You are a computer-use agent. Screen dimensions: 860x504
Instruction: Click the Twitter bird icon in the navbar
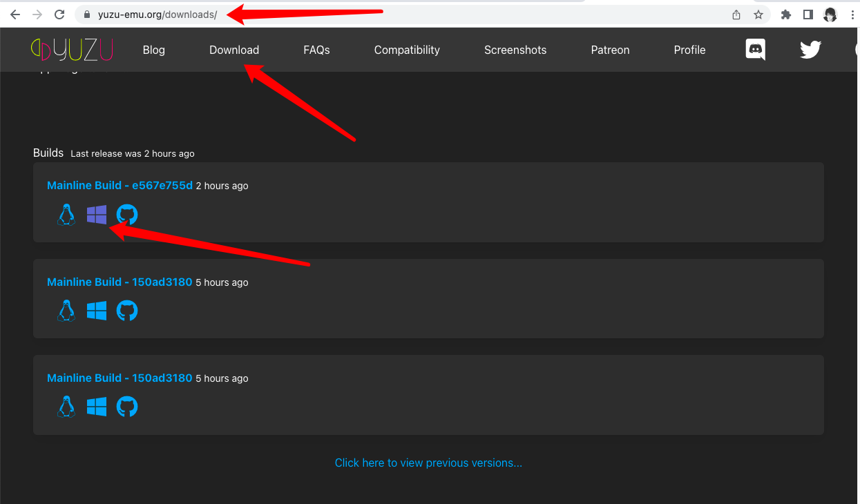point(810,50)
